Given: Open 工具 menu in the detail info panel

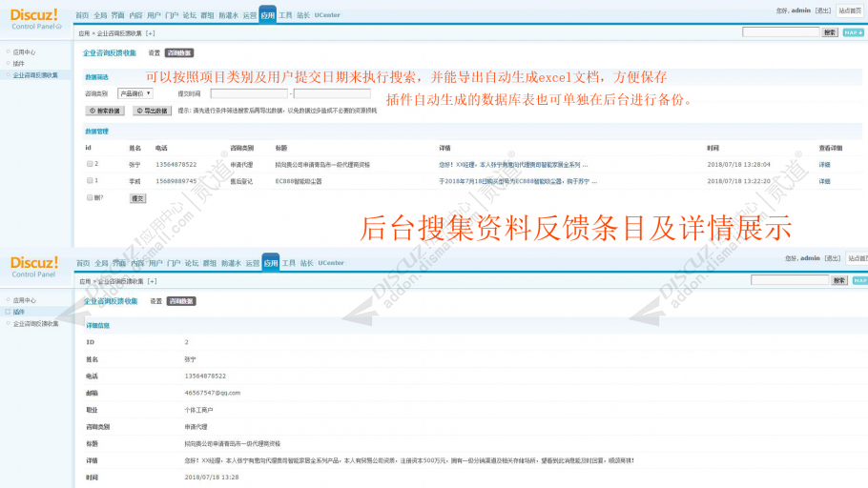Looking at the screenshot, I should pos(288,263).
